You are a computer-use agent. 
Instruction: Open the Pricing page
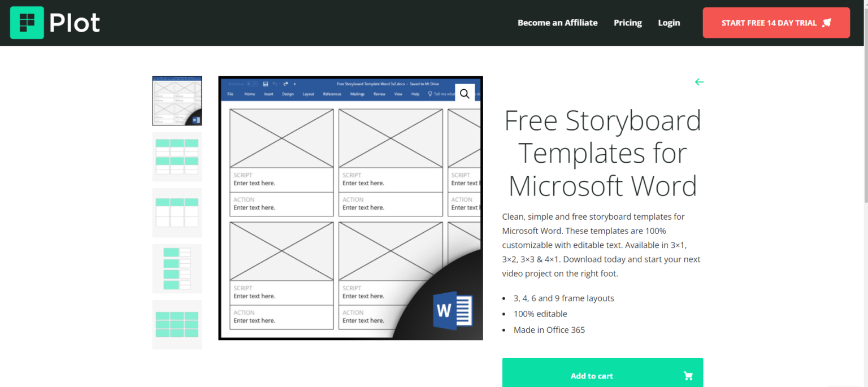pos(627,23)
